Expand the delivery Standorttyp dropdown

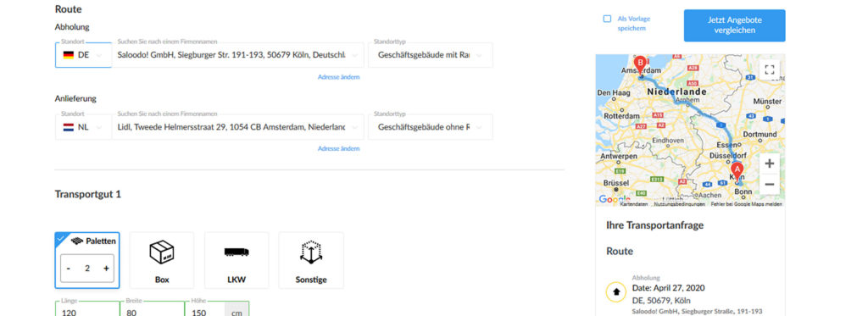click(x=430, y=127)
